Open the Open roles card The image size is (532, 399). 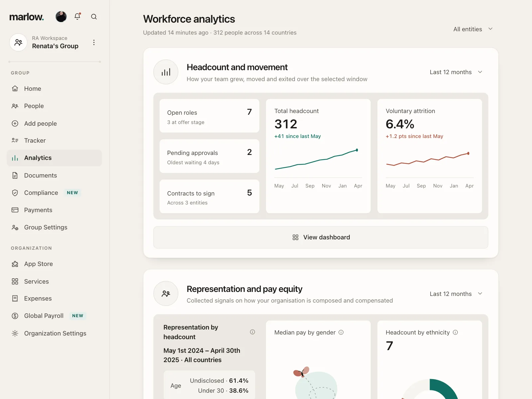tap(209, 116)
